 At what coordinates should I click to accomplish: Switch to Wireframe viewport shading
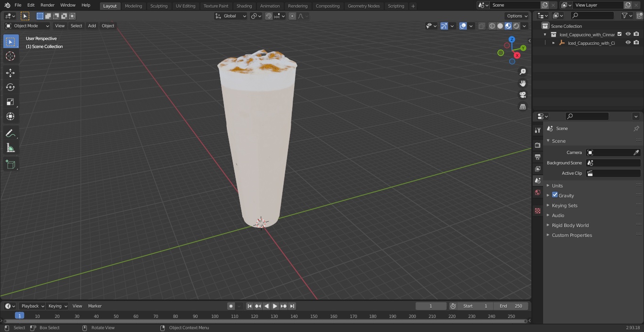[x=492, y=26]
